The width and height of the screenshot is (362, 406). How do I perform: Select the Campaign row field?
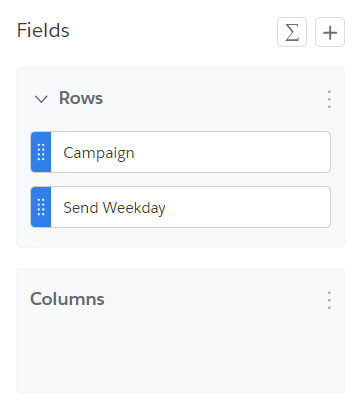[x=181, y=152]
